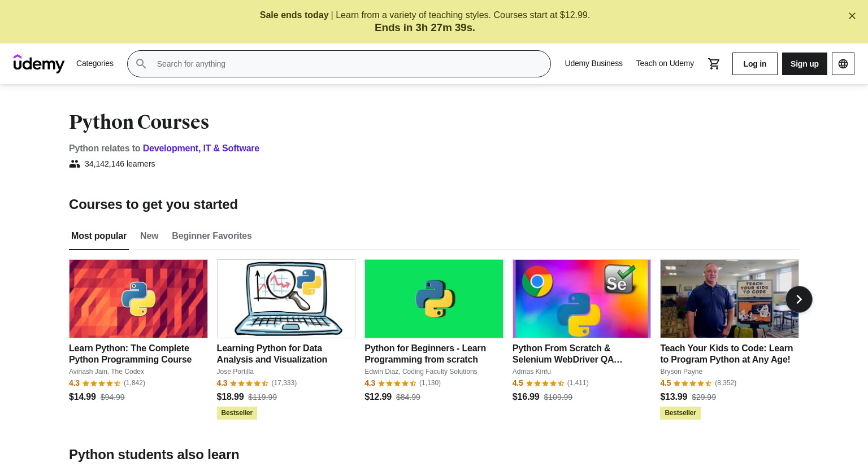Image resolution: width=868 pixels, height=471 pixels.
Task: Click instructor text Avinash Jain, The Codex
Action: (106, 372)
